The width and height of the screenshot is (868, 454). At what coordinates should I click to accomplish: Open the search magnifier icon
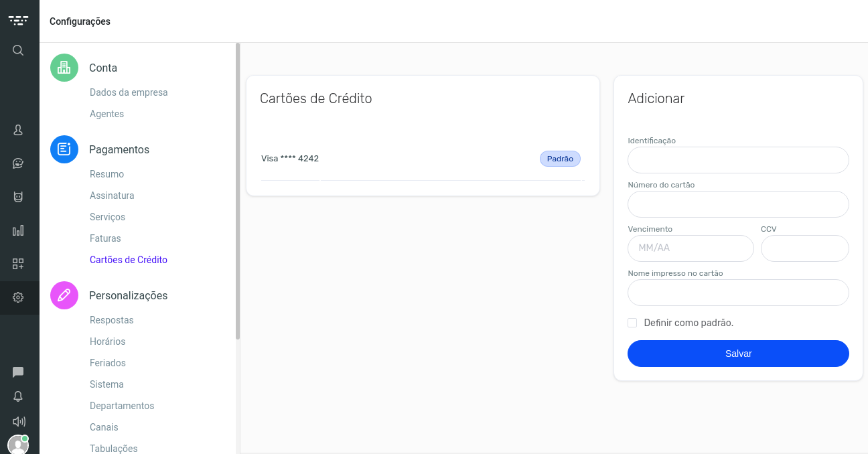[x=18, y=50]
